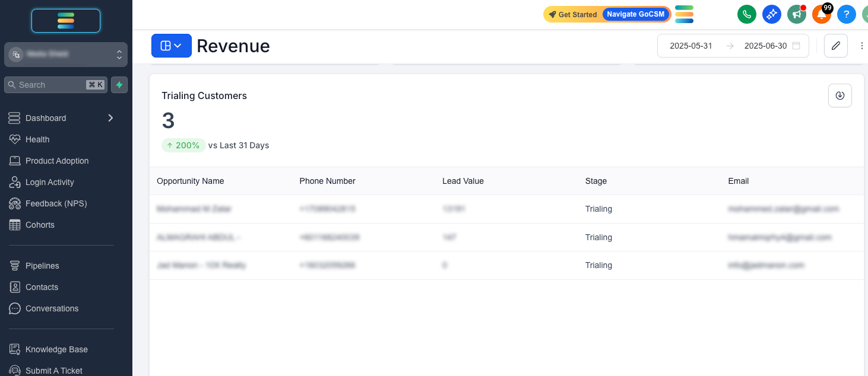The height and width of the screenshot is (376, 868).
Task: Open the account switcher dropdown
Action: tap(66, 55)
